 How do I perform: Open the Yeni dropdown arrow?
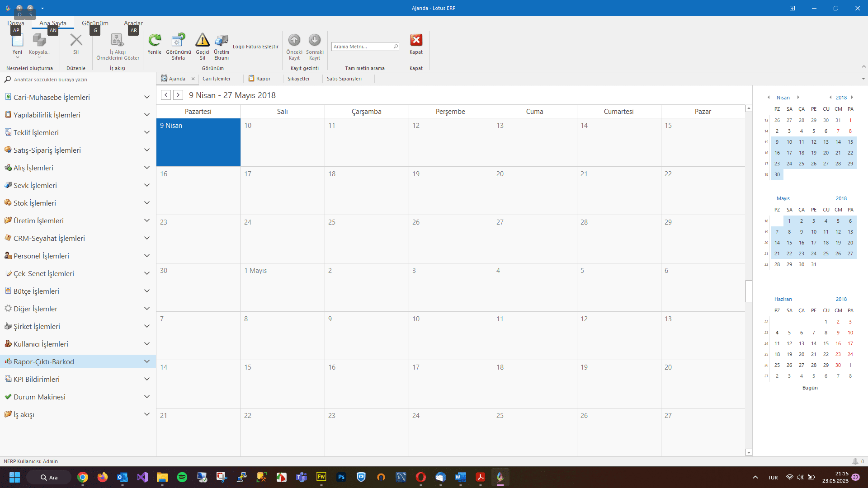pyautogui.click(x=17, y=58)
